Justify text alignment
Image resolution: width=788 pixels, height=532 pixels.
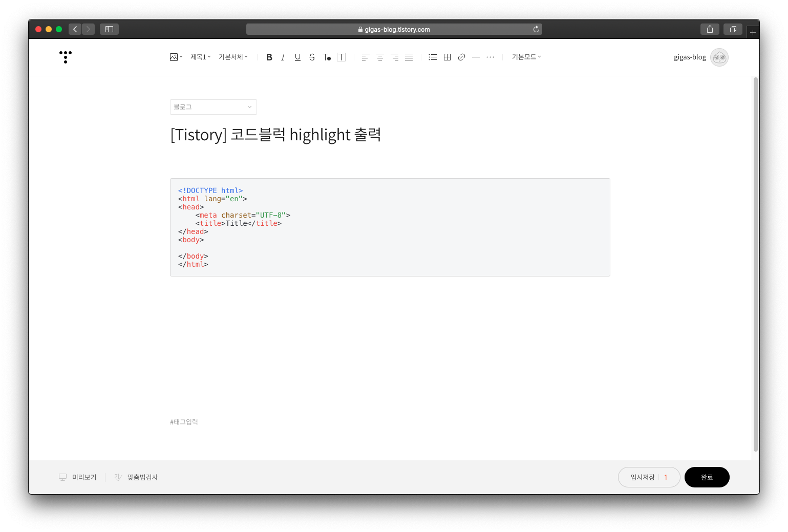[x=409, y=57]
